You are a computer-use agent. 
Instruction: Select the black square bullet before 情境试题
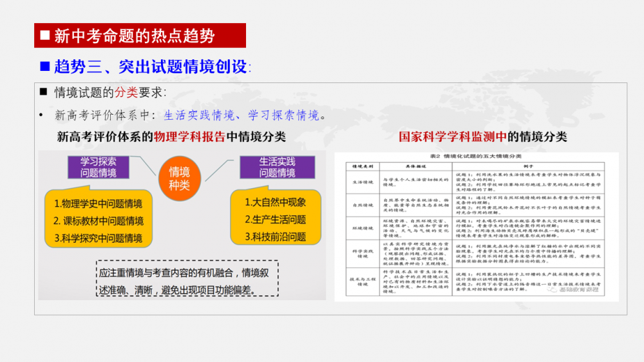click(x=44, y=91)
